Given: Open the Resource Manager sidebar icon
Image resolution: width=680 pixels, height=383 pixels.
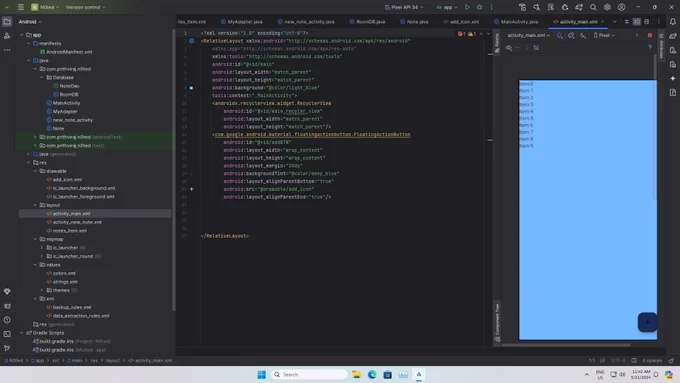Looking at the screenshot, I should 7,36.
